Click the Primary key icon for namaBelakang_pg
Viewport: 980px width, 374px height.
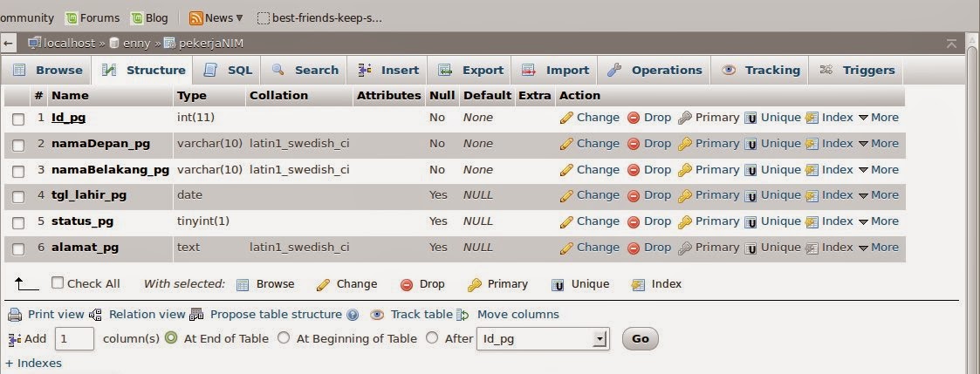point(684,170)
